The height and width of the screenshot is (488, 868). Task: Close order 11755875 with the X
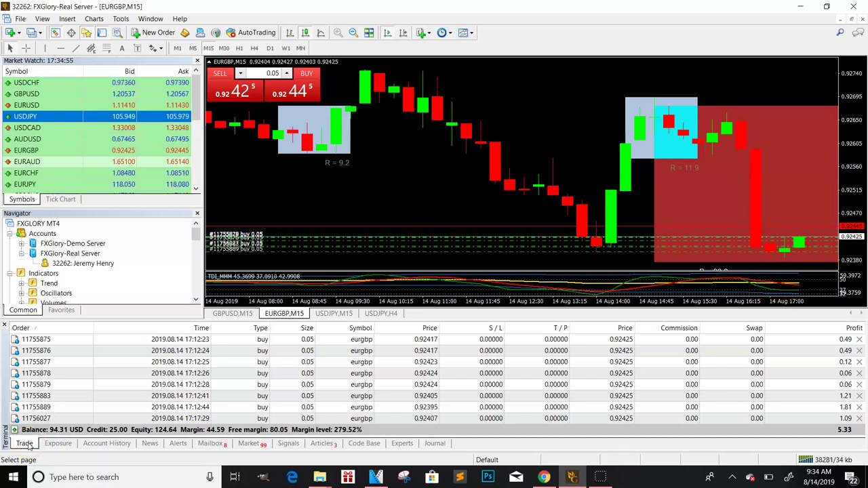859,339
